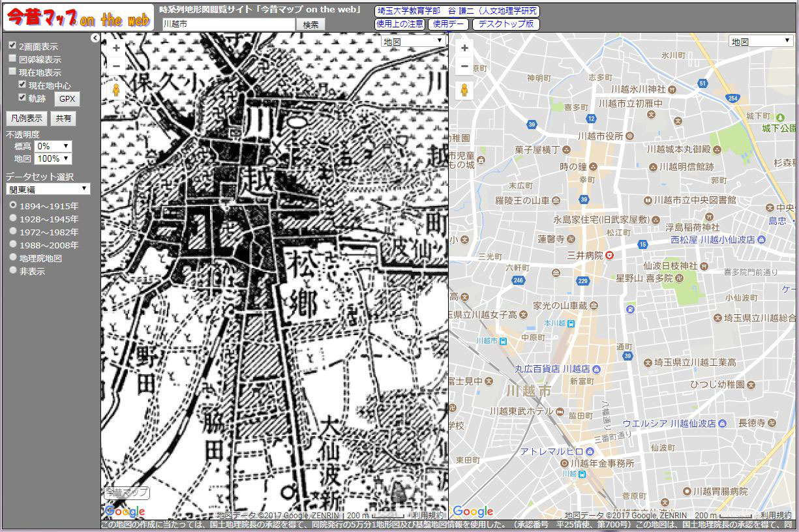Select the 1972〜1982年 radio button
The height and width of the screenshot is (532, 799).
pos(12,231)
